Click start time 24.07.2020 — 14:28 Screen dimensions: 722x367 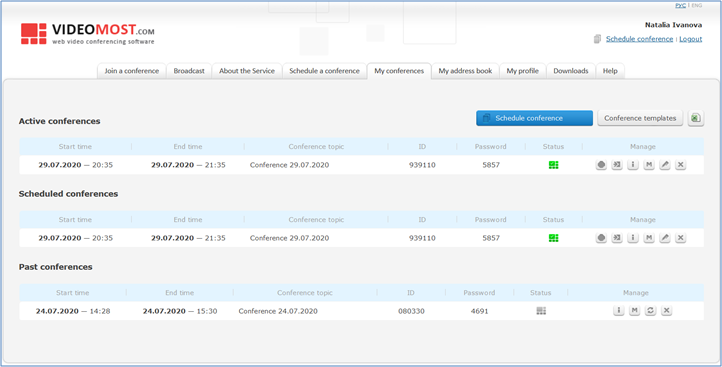click(x=73, y=311)
